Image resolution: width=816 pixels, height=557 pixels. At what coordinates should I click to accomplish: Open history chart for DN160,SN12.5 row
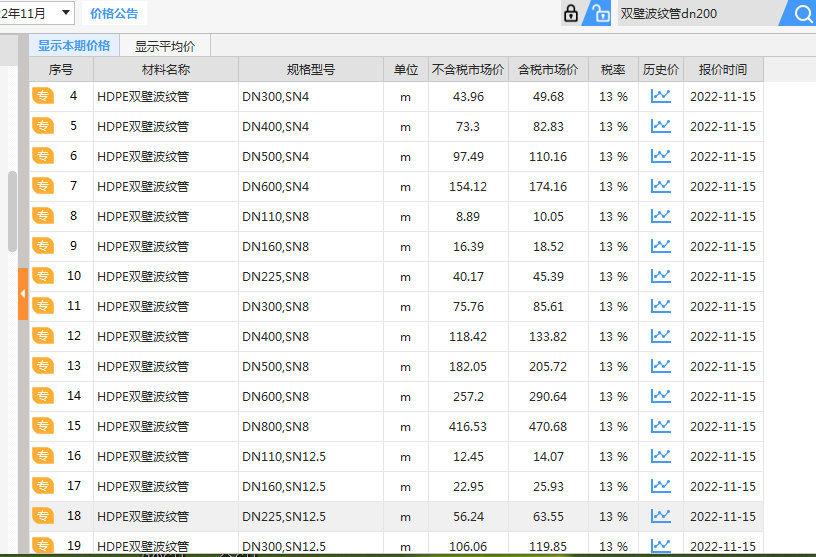tap(660, 487)
